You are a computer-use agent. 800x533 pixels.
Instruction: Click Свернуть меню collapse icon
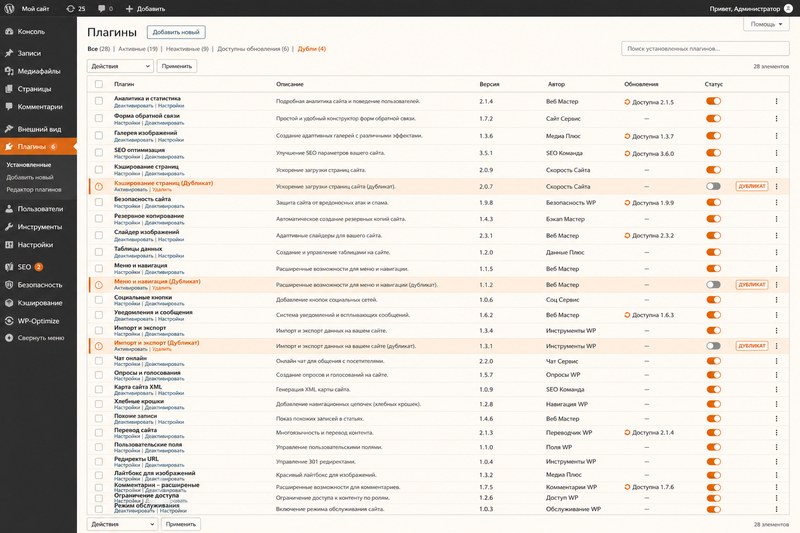click(9, 338)
